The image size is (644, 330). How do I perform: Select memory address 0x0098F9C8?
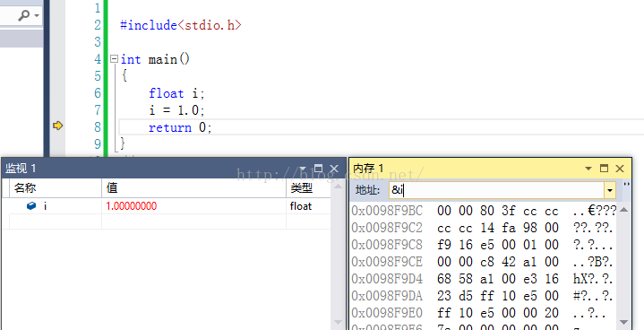pos(387,245)
